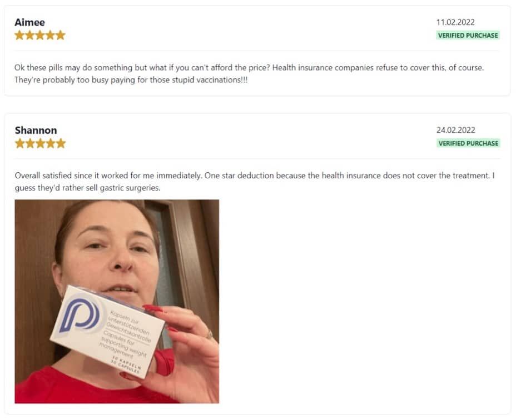Click the fifth star in Shannon's rating

click(x=61, y=143)
